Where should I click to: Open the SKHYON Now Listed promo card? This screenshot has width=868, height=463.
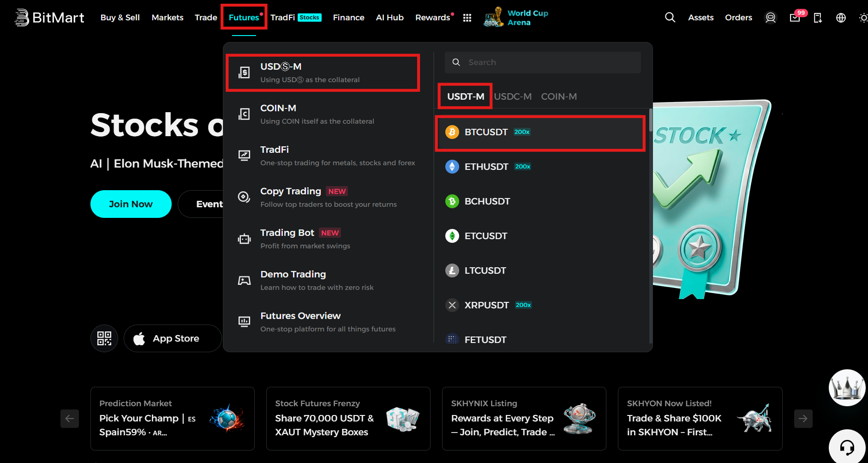(700, 419)
